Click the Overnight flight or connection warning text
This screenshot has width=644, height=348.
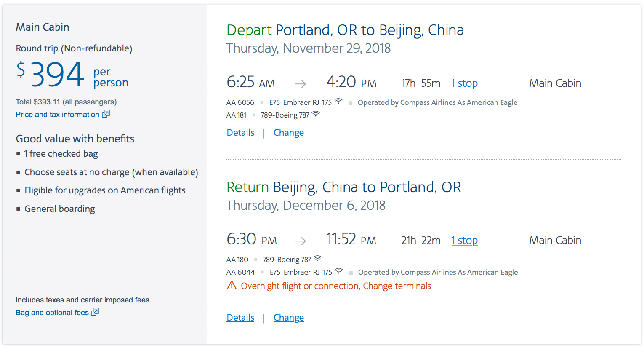tap(336, 286)
